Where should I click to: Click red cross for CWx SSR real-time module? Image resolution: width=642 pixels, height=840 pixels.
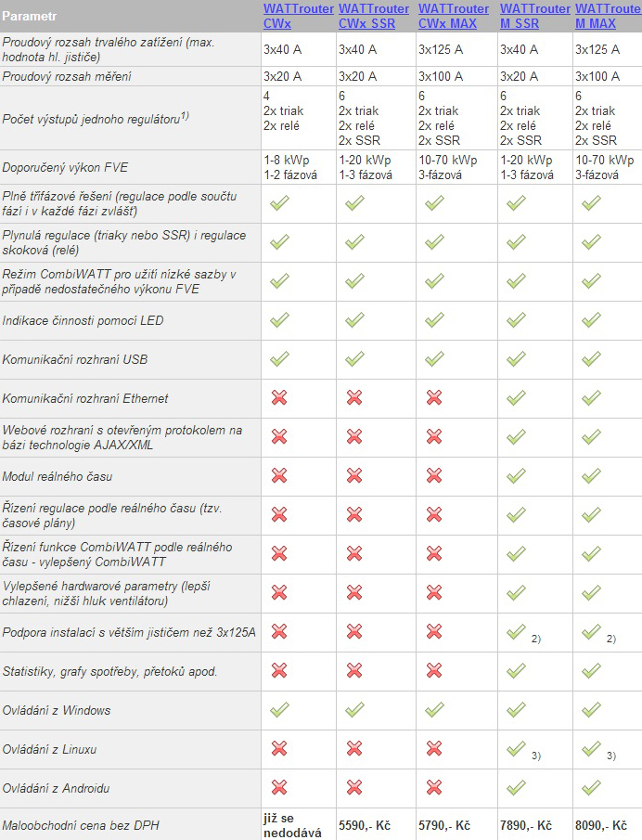coord(353,476)
